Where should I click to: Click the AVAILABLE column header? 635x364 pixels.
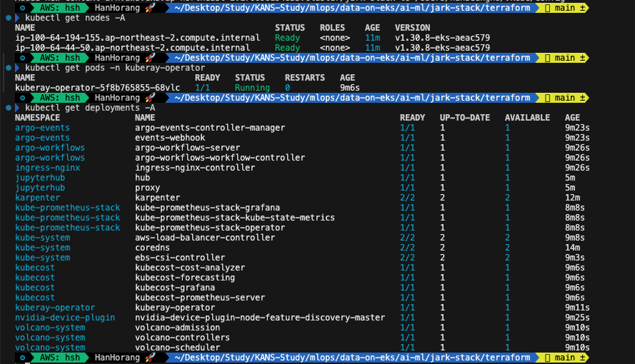pyautogui.click(x=527, y=118)
